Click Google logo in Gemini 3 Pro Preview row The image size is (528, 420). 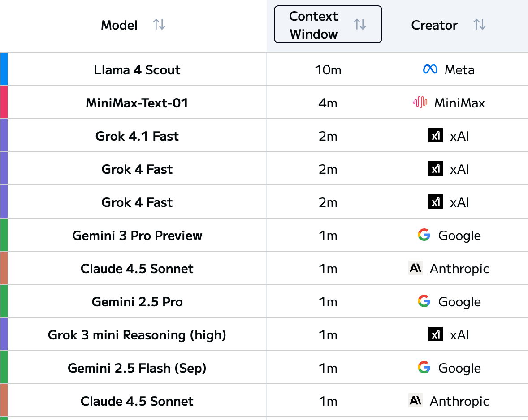pyautogui.click(x=424, y=235)
